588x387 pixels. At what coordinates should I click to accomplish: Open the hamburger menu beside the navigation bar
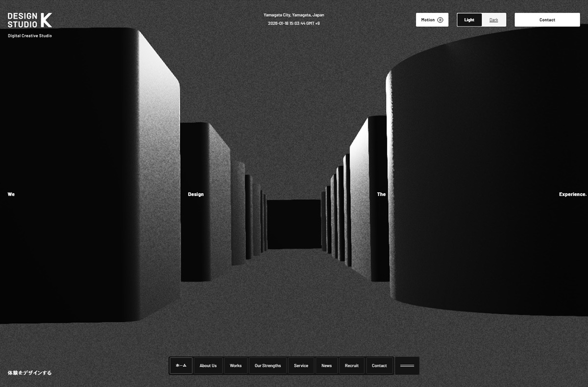(x=406, y=365)
